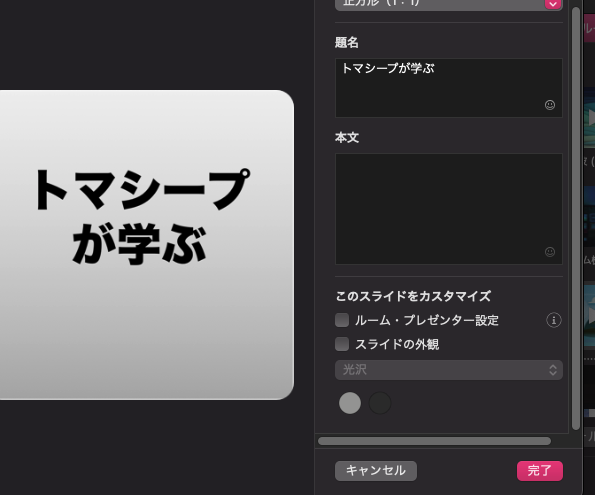This screenshot has height=495, width=595.
Task: Enable スライドの外観 checkbox
Action: (x=342, y=344)
